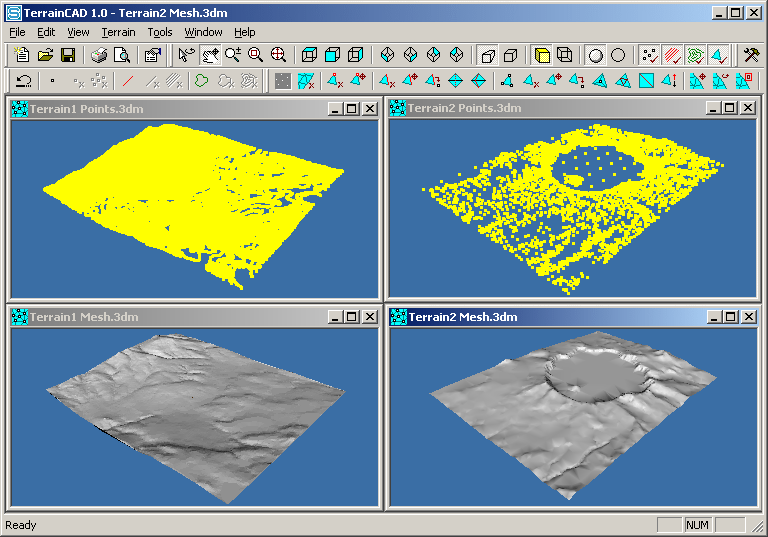
Task: Open the View menu
Action: point(78,32)
